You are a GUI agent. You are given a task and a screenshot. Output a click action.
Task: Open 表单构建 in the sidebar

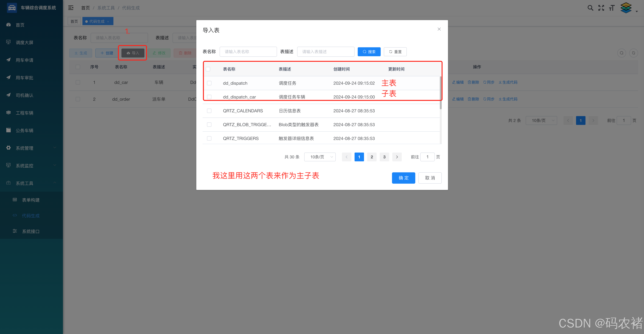click(31, 200)
